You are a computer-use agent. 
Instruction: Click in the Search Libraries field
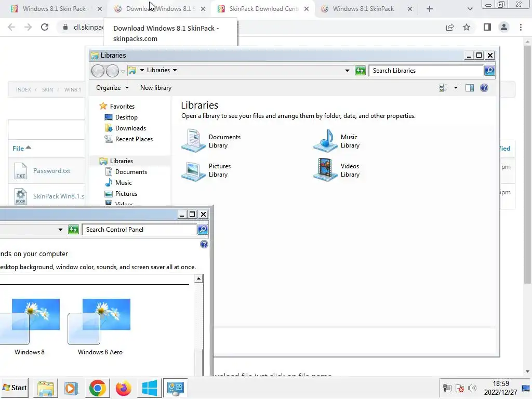click(x=426, y=71)
